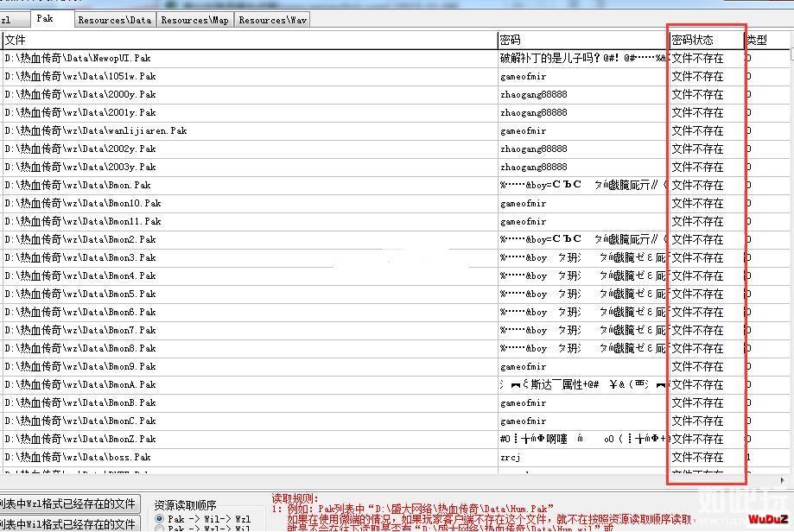Click the 类型 column header
794x532 pixels.
tap(767, 40)
